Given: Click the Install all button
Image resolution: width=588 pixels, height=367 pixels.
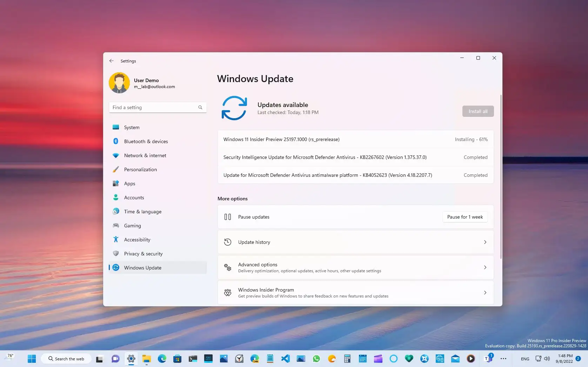Looking at the screenshot, I should [x=478, y=111].
